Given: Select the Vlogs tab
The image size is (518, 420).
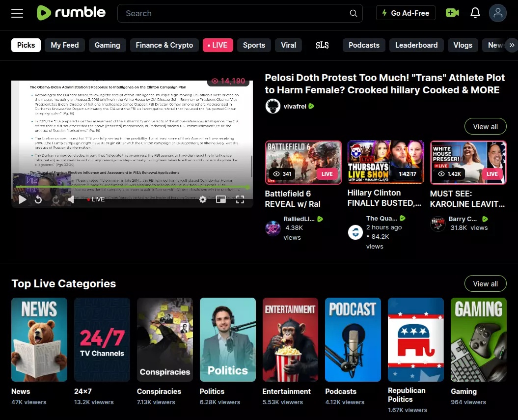Looking at the screenshot, I should point(463,45).
